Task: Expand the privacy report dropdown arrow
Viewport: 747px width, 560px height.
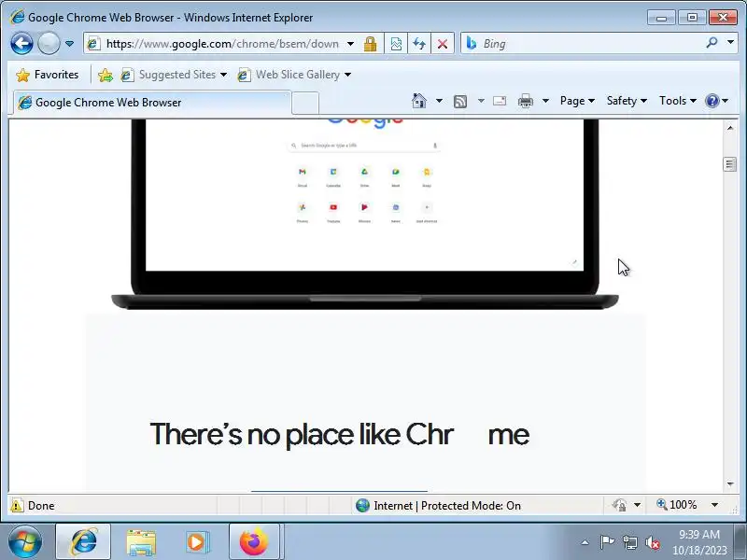Action: click(x=638, y=505)
